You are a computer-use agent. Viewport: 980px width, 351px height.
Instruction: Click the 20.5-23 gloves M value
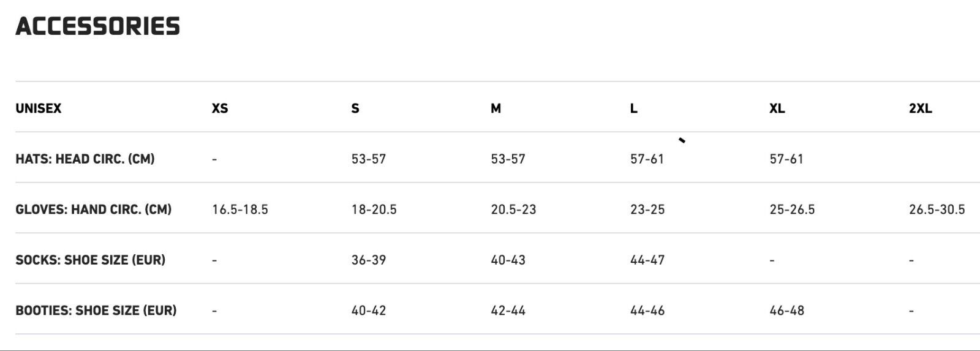click(x=513, y=209)
